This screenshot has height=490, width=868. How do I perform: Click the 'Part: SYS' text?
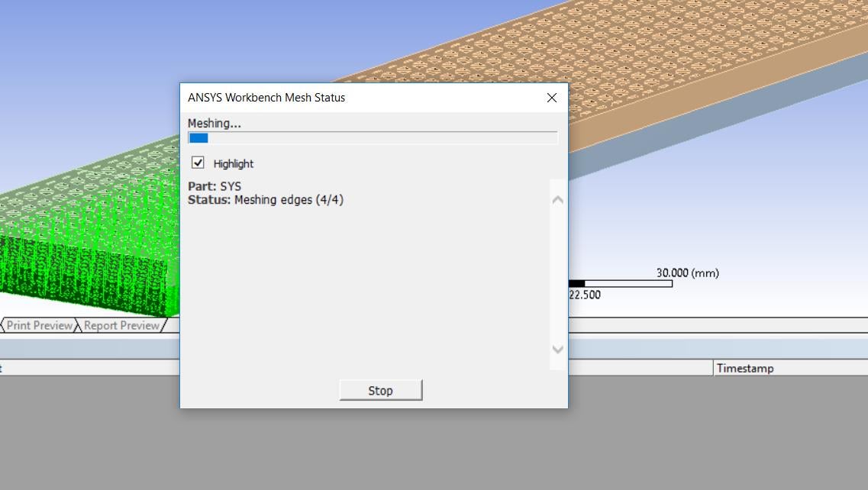(x=215, y=186)
